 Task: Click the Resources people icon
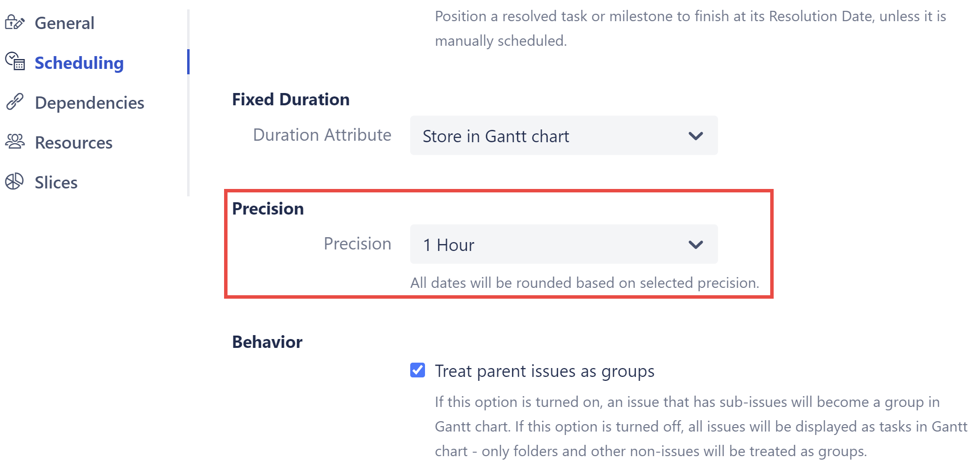pos(15,142)
